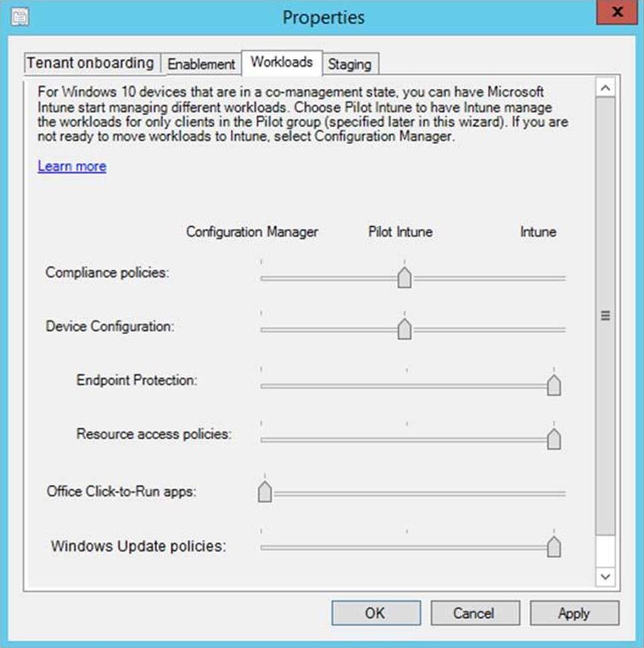Close the Properties dialog
The height and width of the screenshot is (648, 644).
click(617, 11)
